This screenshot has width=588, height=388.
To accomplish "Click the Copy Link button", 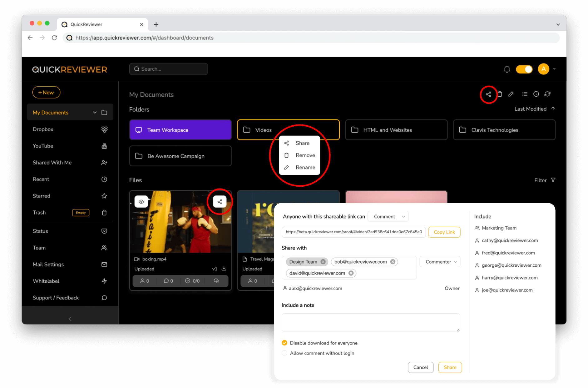I will pos(444,232).
